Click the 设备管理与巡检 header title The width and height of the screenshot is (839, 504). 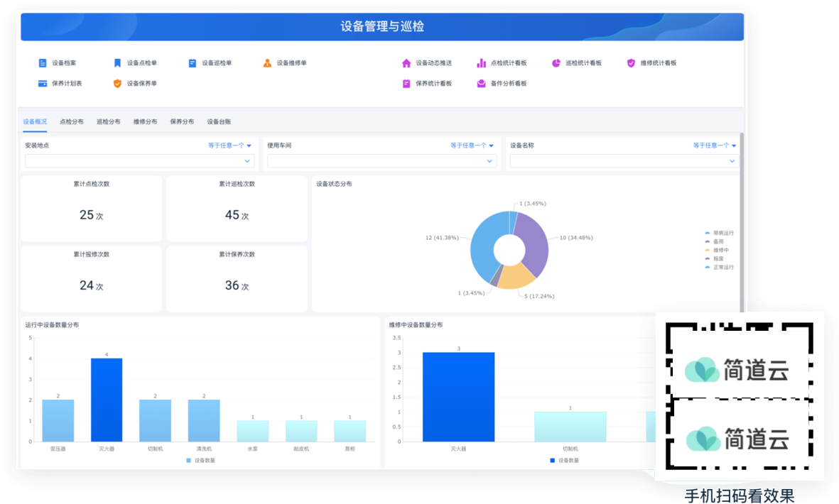click(x=382, y=26)
